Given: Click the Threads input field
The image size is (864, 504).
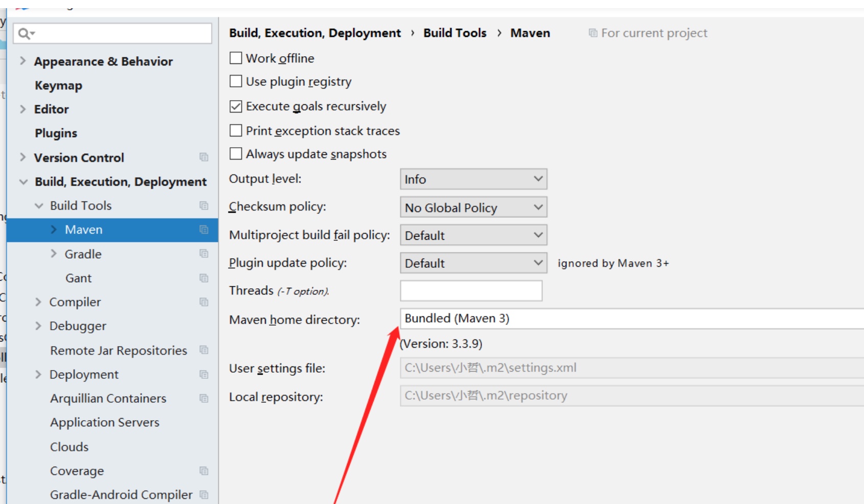Looking at the screenshot, I should click(x=471, y=291).
